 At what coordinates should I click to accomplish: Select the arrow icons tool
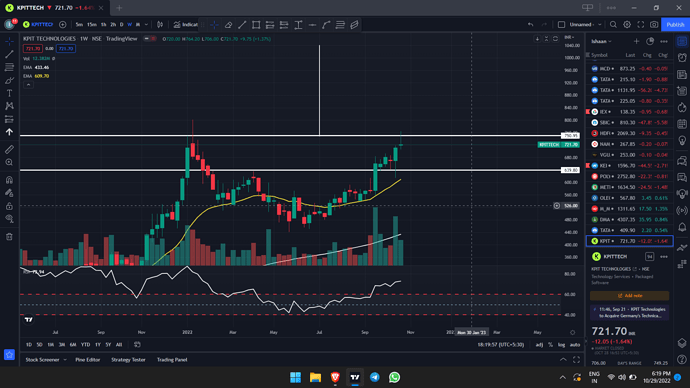click(x=9, y=132)
